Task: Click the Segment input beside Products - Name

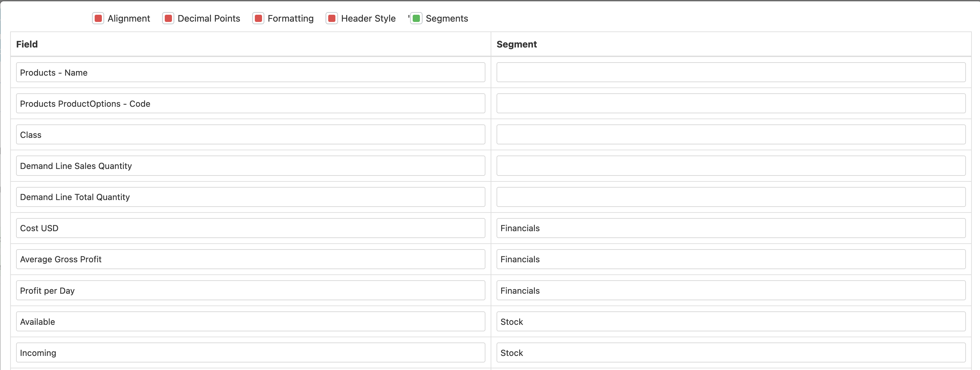Action: click(730, 72)
